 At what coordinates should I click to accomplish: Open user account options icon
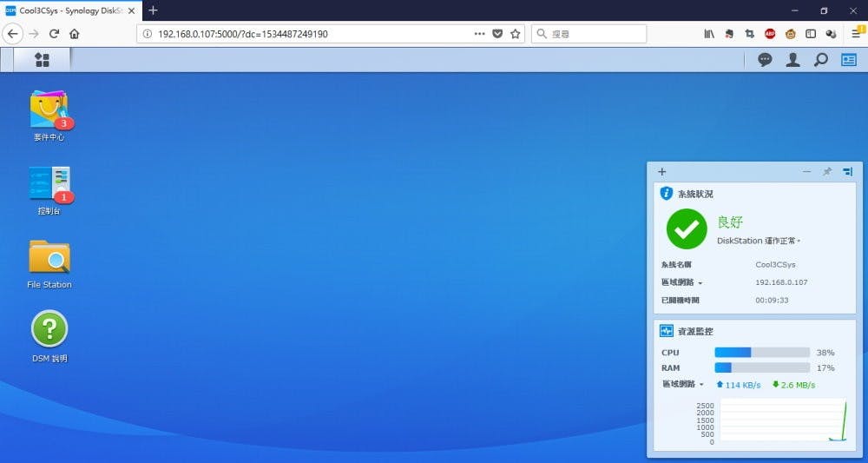pos(792,60)
